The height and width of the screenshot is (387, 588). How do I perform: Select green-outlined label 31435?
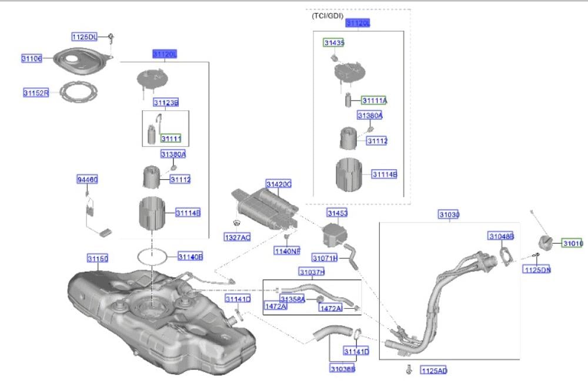(333, 43)
